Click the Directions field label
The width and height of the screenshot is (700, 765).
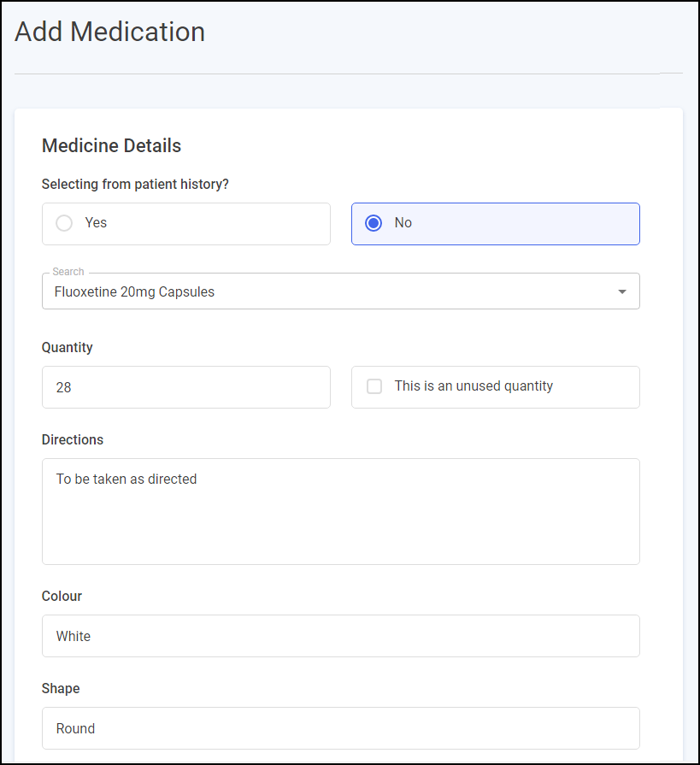(x=73, y=439)
